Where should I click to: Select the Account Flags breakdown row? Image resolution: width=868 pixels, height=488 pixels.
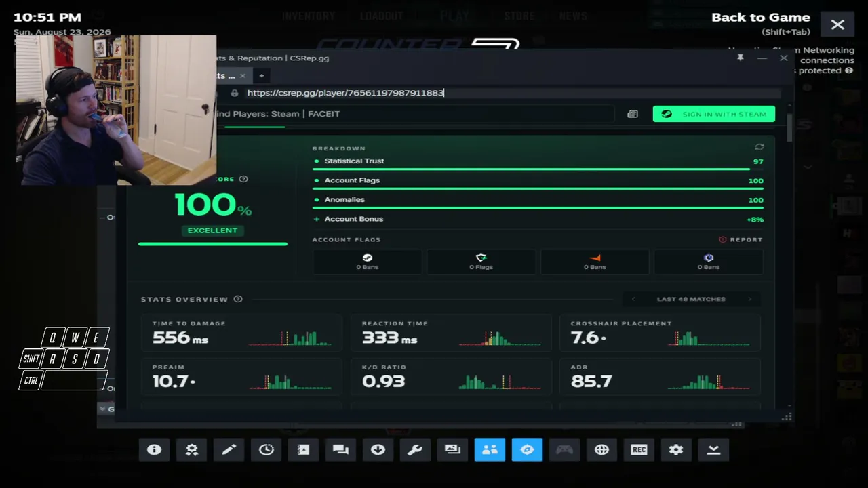[538, 182]
